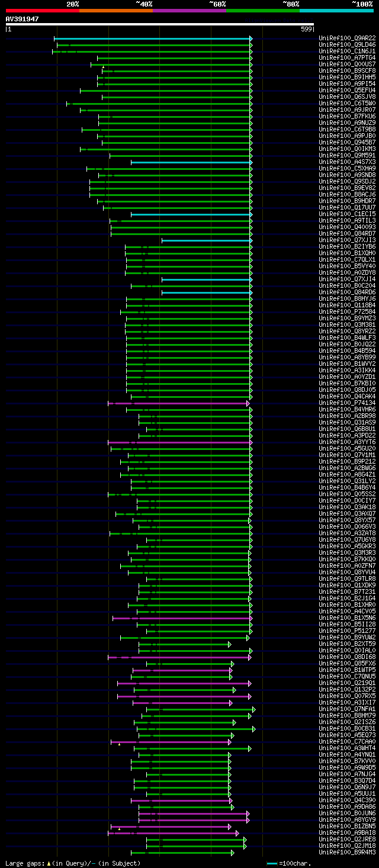Click cyan alignment bar for Q7XJI3
Viewport: 379px width, 868px height.
(x=207, y=240)
